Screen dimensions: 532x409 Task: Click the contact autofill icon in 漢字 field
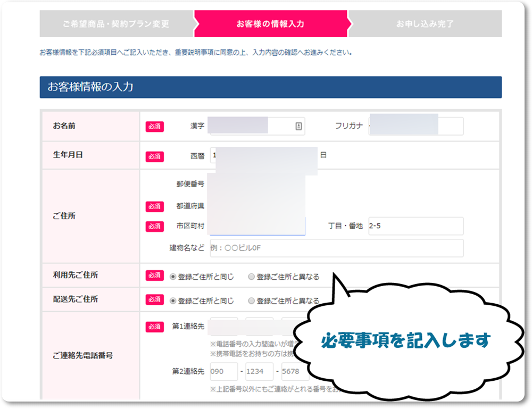pos(298,126)
